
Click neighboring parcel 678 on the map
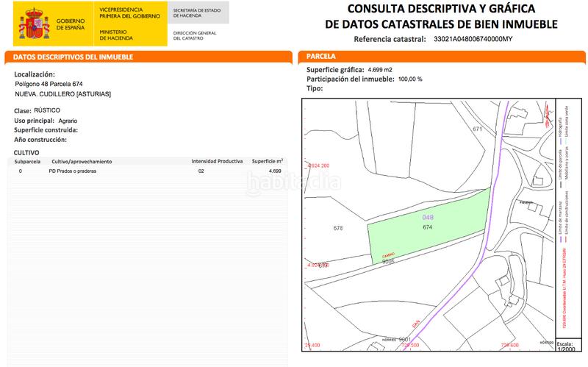(338, 228)
